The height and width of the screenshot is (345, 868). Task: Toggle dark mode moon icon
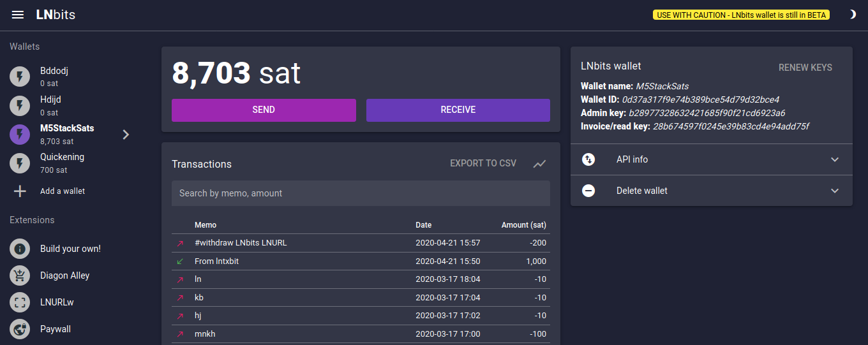[x=851, y=15]
